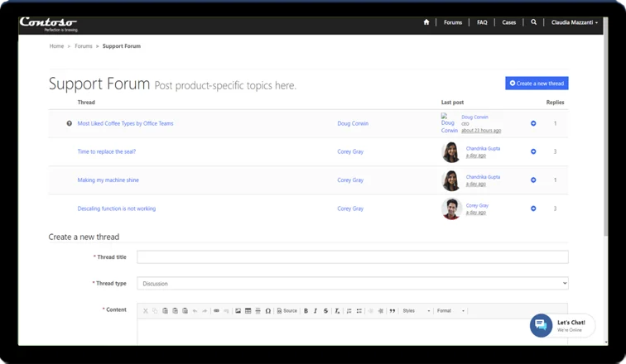Toggle Strikethrough in editor toolbar
This screenshot has width=626, height=364.
[x=325, y=311]
